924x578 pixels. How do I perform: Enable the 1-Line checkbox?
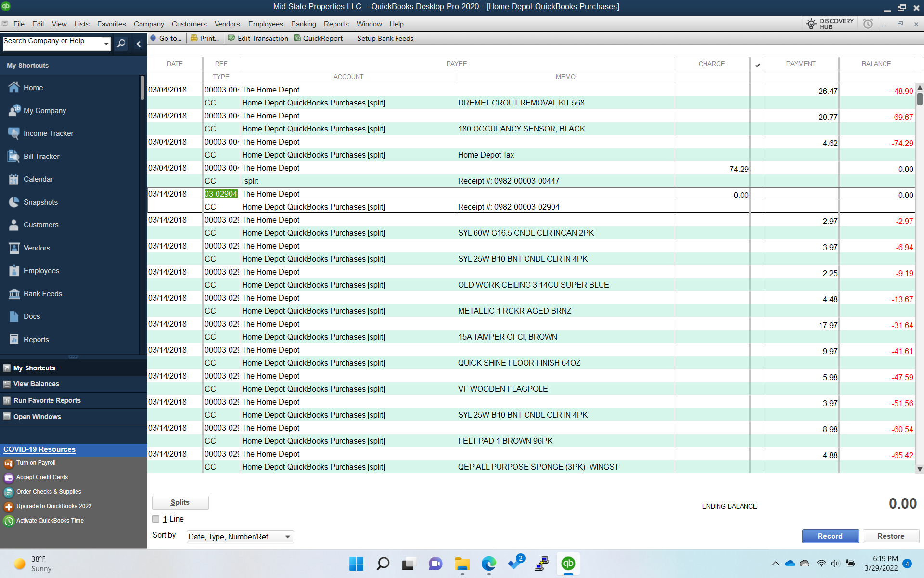[x=156, y=519]
